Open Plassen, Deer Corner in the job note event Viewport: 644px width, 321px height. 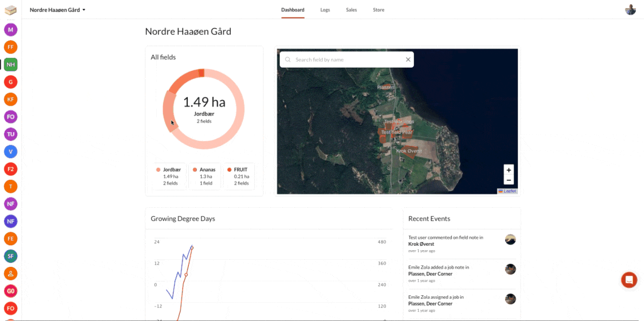430,274
